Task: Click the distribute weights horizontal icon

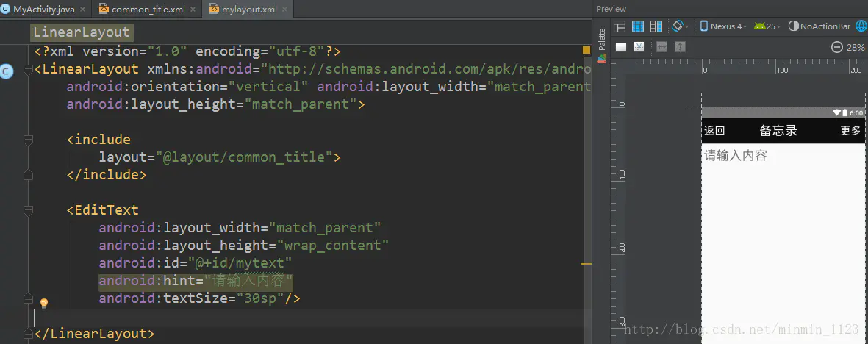Action: [661, 47]
